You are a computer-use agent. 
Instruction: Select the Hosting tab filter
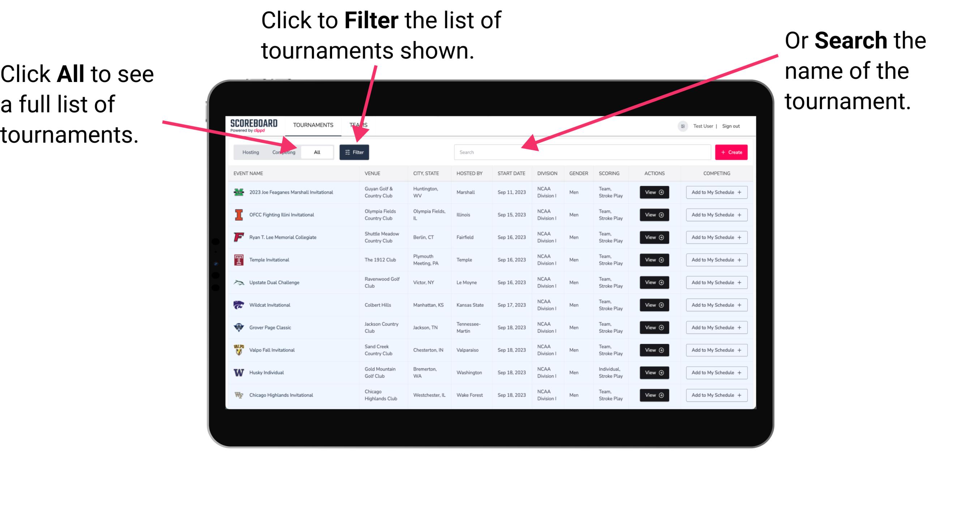249,152
